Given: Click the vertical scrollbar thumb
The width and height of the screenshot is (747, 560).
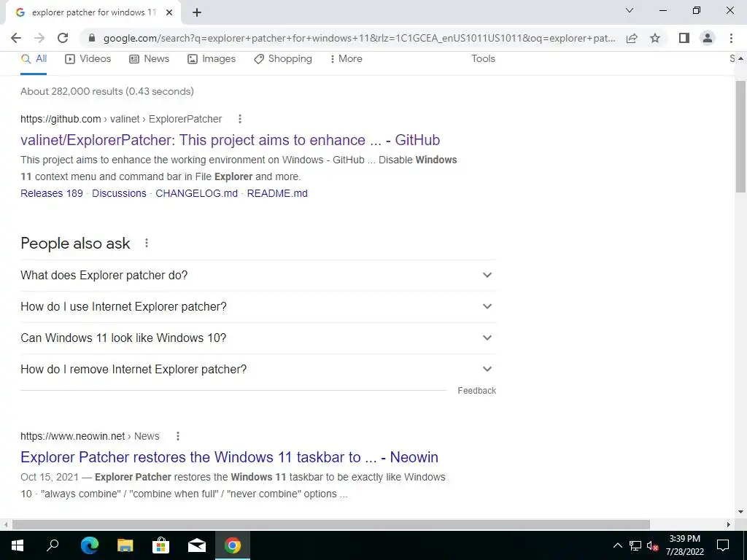Looking at the screenshot, I should (x=740, y=136).
